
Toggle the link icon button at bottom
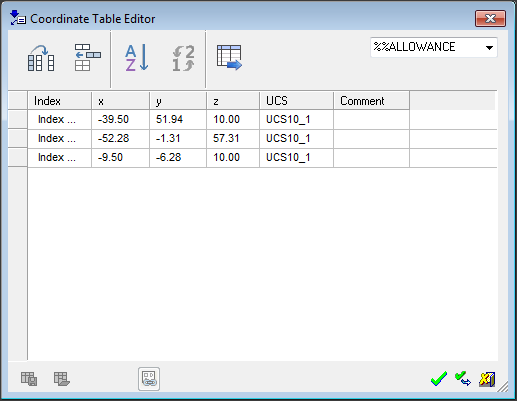click(x=149, y=379)
